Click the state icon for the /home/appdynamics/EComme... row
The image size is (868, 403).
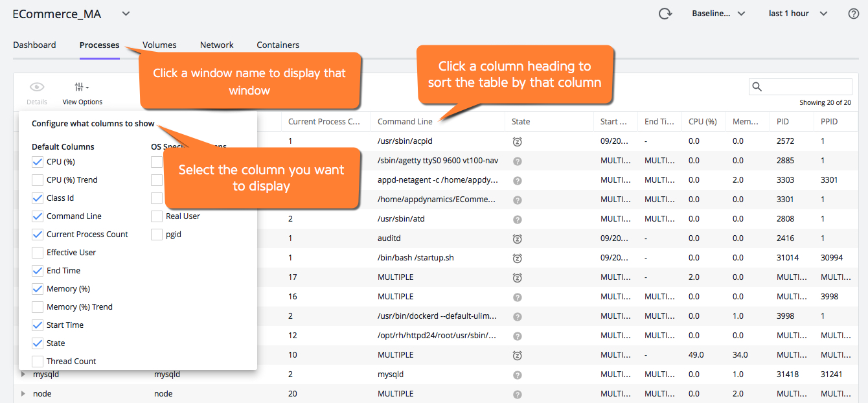(517, 200)
